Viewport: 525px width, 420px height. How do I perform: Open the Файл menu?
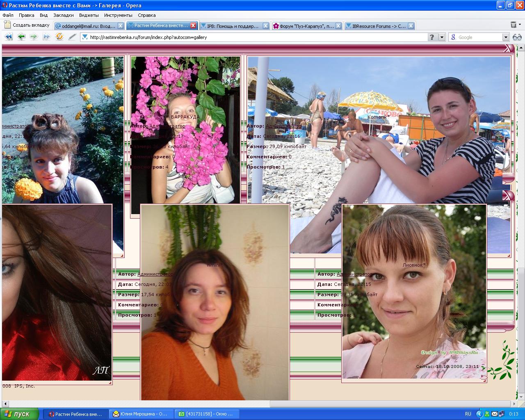[8, 15]
